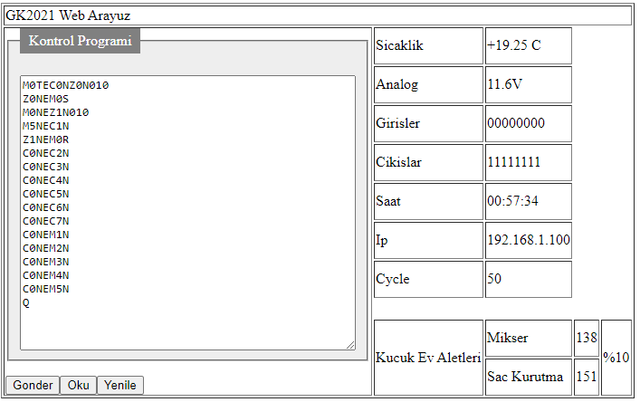This screenshot has height=403, width=640.
Task: Grab the text area resize handle
Action: tap(351, 345)
